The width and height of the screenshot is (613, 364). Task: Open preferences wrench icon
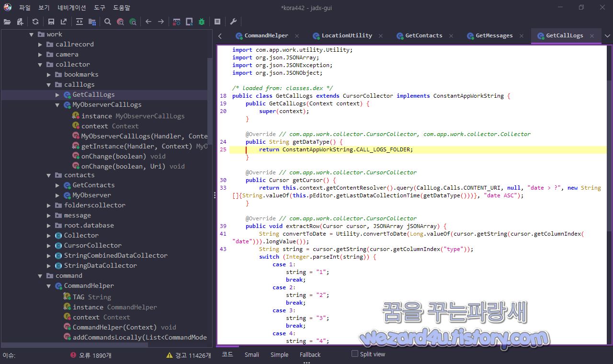[233, 22]
